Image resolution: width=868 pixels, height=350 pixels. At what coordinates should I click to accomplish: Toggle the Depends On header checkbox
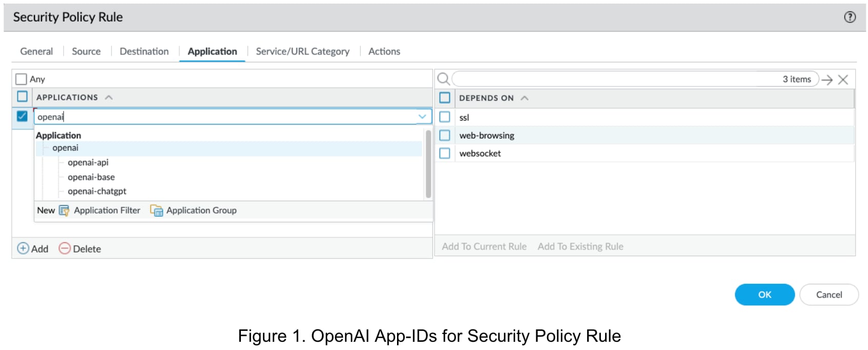click(x=445, y=98)
